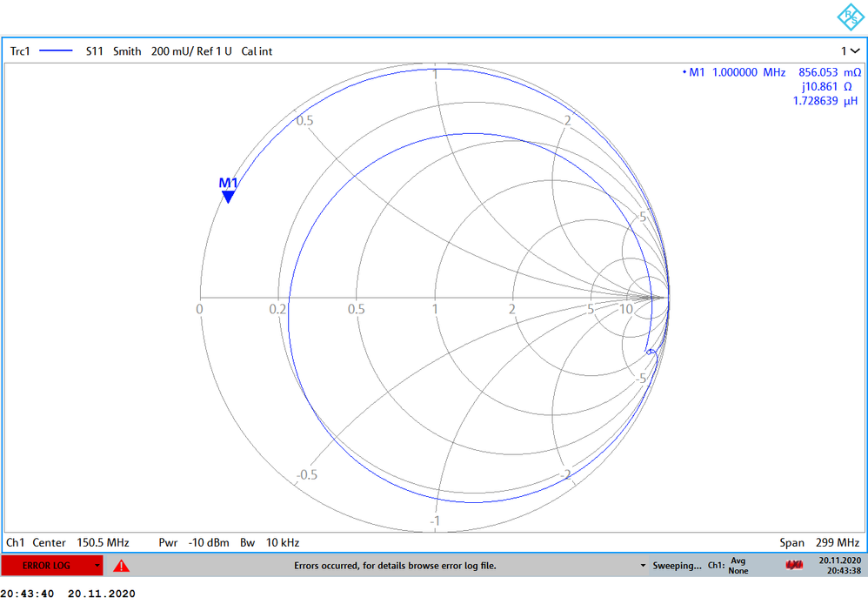Click the M1 marker triangle on trace
The image size is (868, 611).
(x=228, y=197)
